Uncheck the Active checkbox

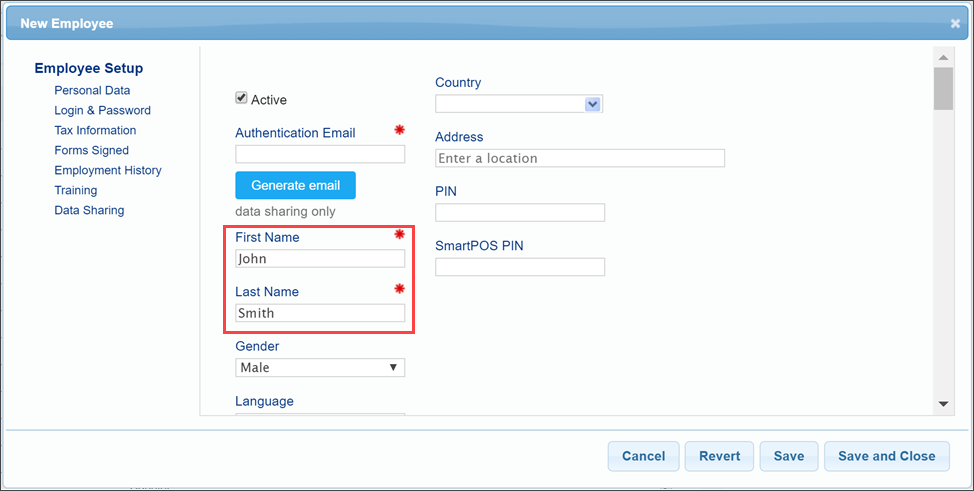(241, 98)
